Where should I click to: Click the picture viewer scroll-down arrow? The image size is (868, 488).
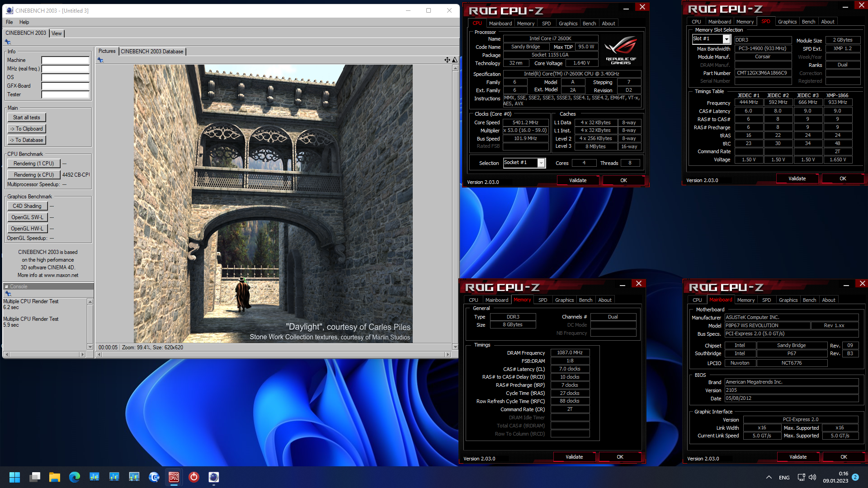pos(455,347)
